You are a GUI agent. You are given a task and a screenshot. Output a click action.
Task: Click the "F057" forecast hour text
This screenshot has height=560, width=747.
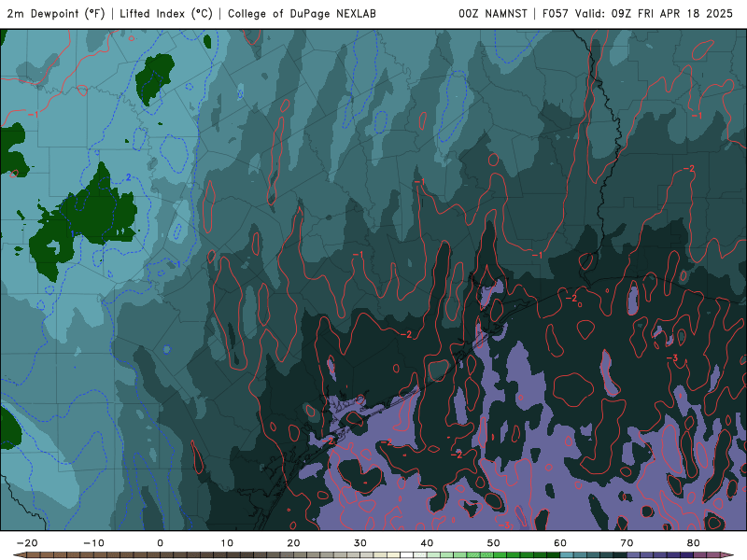556,14
